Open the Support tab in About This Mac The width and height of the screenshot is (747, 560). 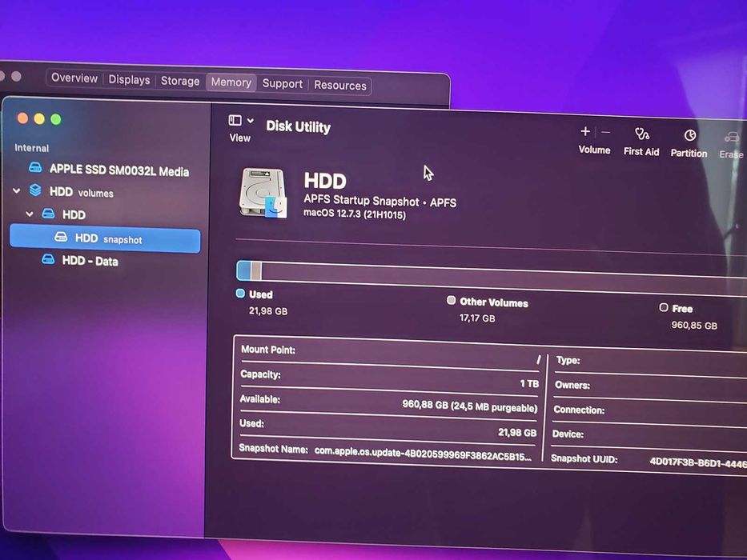point(283,84)
